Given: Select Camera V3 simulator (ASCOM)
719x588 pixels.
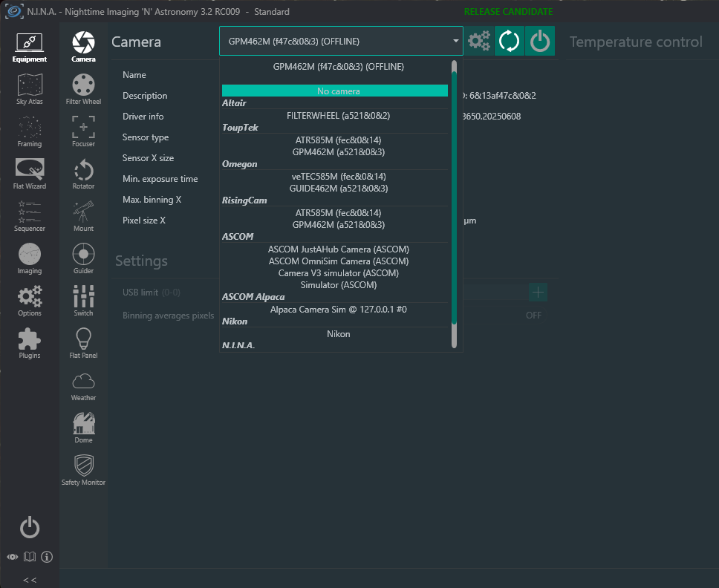Looking at the screenshot, I should tap(339, 273).
